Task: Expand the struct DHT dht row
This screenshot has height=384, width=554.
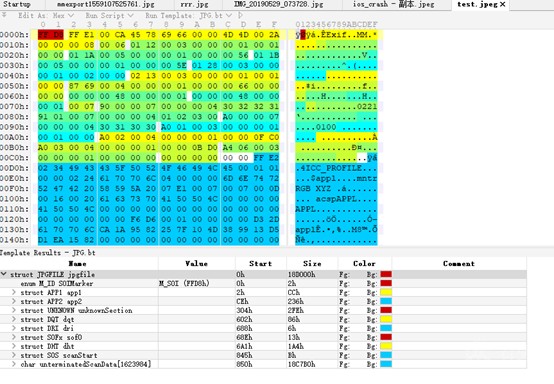Action: click(x=14, y=346)
